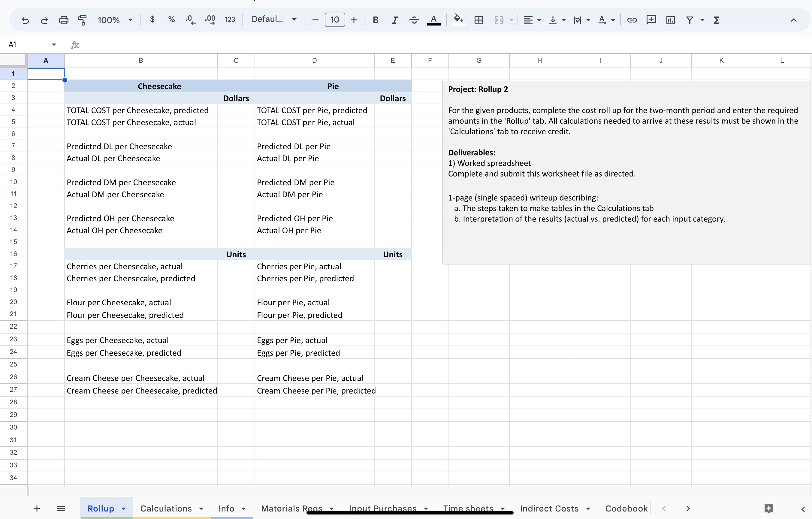Create a filter
Screen dimensions: 812x519
point(690,20)
